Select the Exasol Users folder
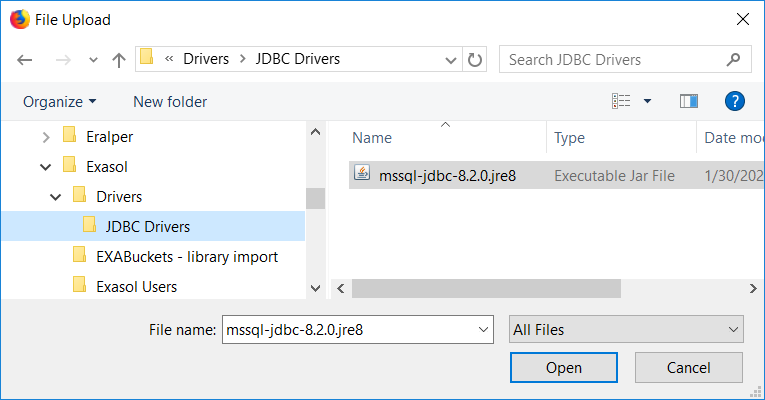Image resolution: width=765 pixels, height=400 pixels. 137,287
